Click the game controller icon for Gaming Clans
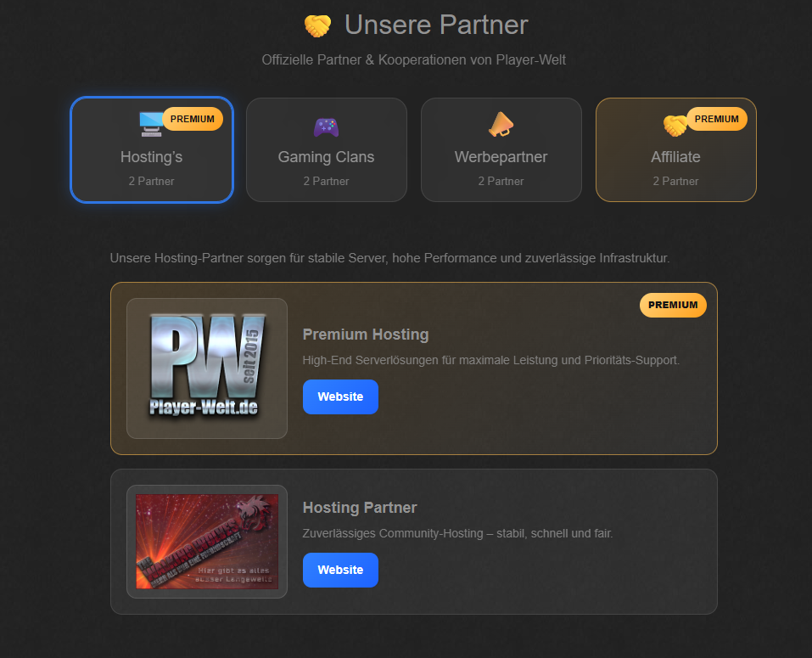 [326, 127]
